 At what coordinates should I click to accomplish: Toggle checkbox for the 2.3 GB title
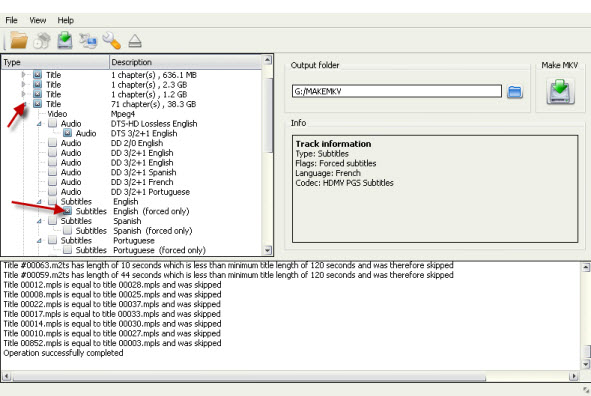[37, 84]
